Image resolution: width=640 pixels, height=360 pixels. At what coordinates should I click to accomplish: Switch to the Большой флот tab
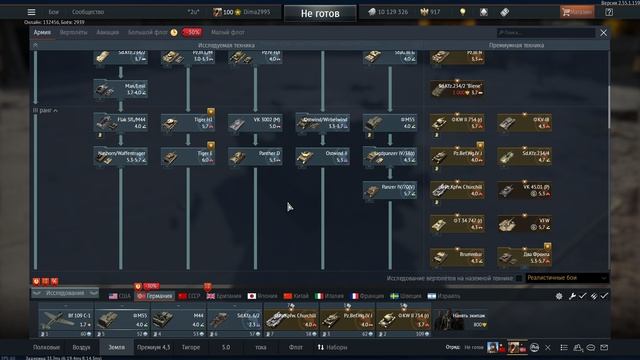click(147, 32)
